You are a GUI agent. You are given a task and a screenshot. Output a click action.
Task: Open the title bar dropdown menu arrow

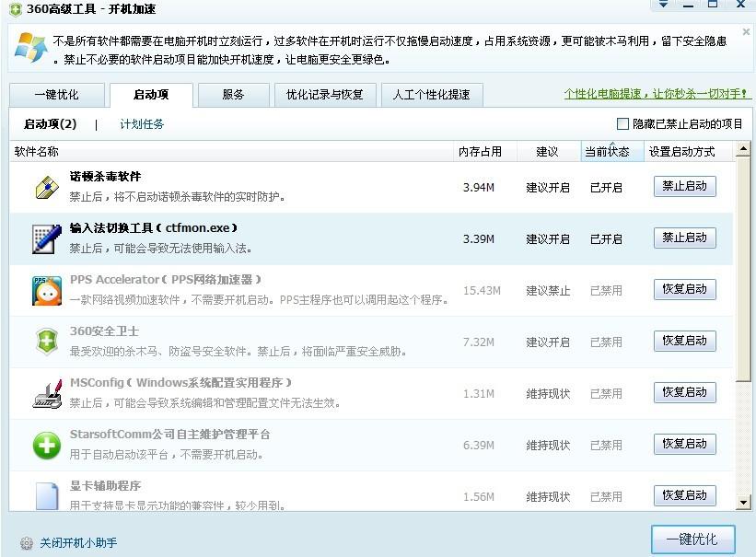point(664,5)
